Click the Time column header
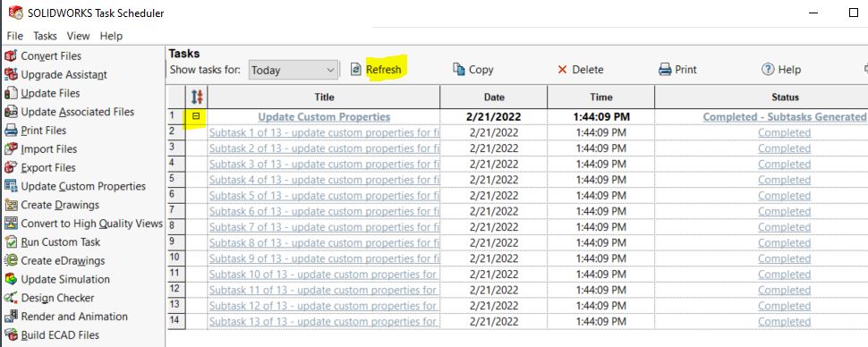Image resolution: width=868 pixels, height=347 pixels. pyautogui.click(x=601, y=97)
